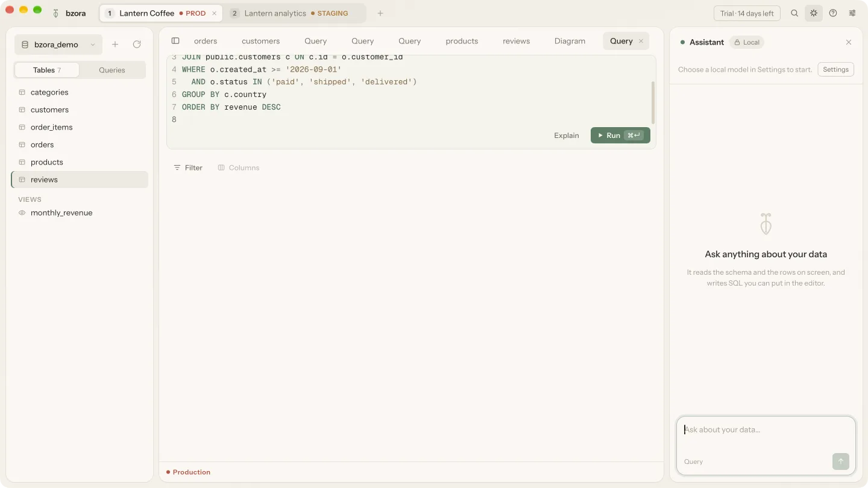Toggle the sidebar panel icon

point(175,41)
